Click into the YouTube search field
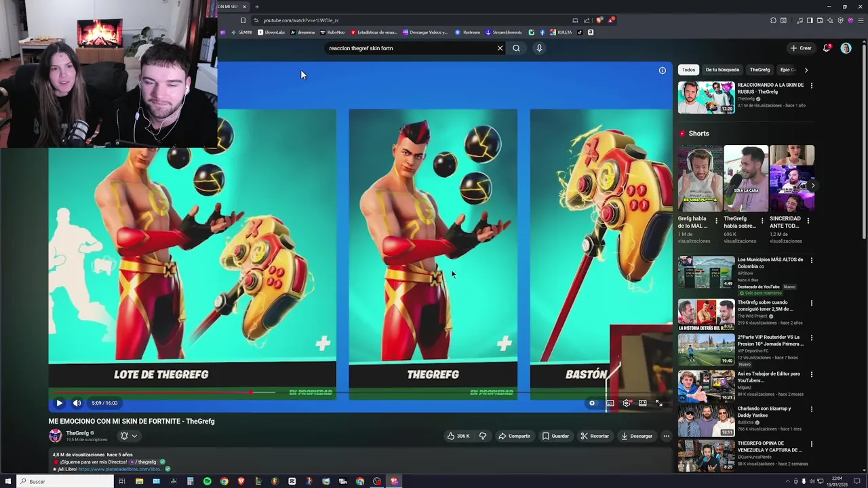The width and height of the screenshot is (868, 488). pos(410,48)
